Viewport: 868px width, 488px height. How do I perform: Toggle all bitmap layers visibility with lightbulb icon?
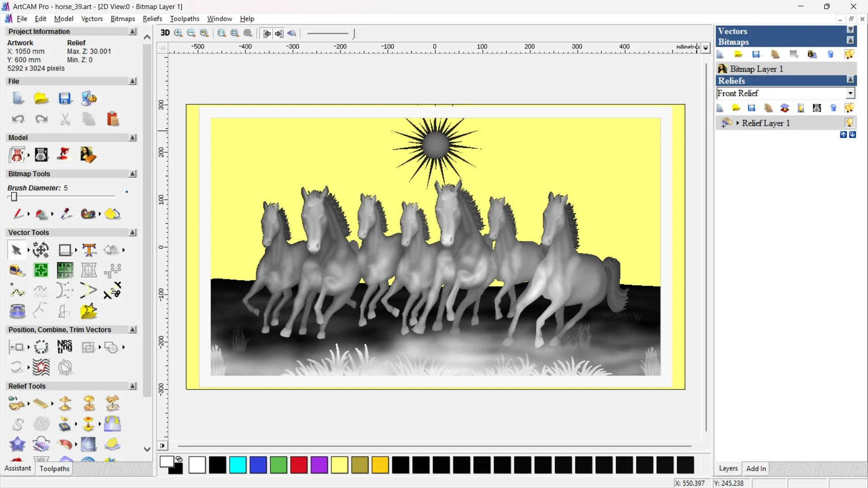[849, 54]
